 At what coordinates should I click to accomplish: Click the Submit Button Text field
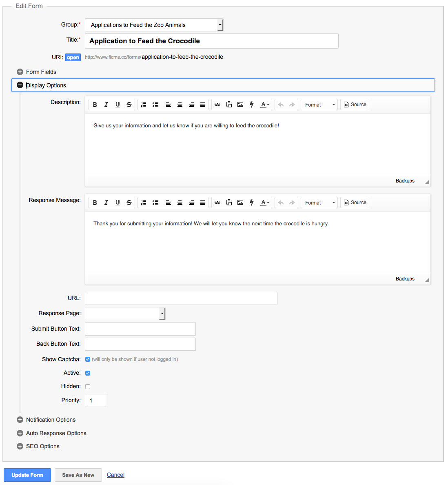click(x=140, y=329)
